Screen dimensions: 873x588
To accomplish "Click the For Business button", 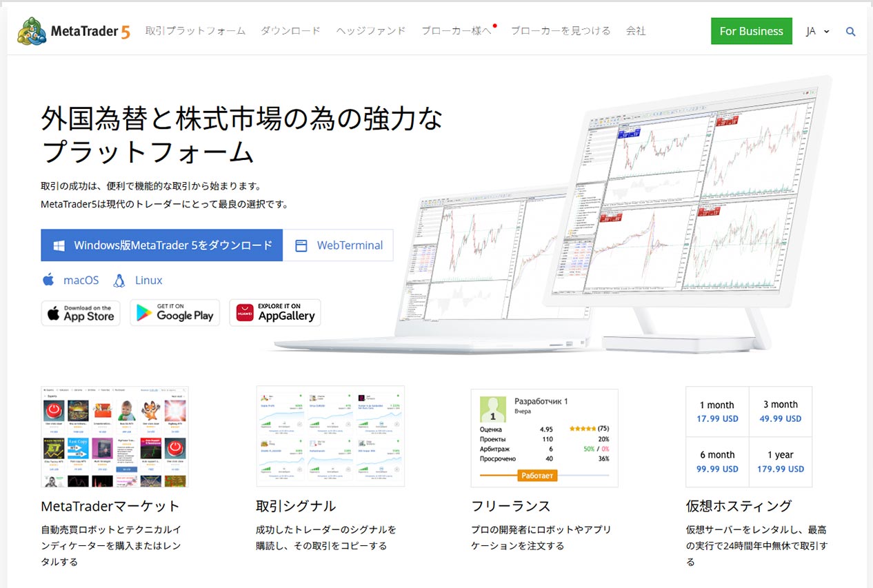I will 752,31.
